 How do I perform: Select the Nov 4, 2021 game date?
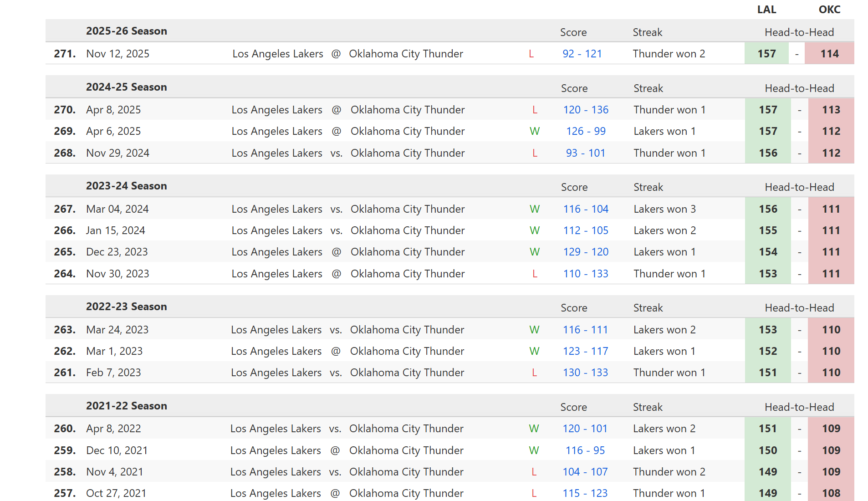[115, 472]
